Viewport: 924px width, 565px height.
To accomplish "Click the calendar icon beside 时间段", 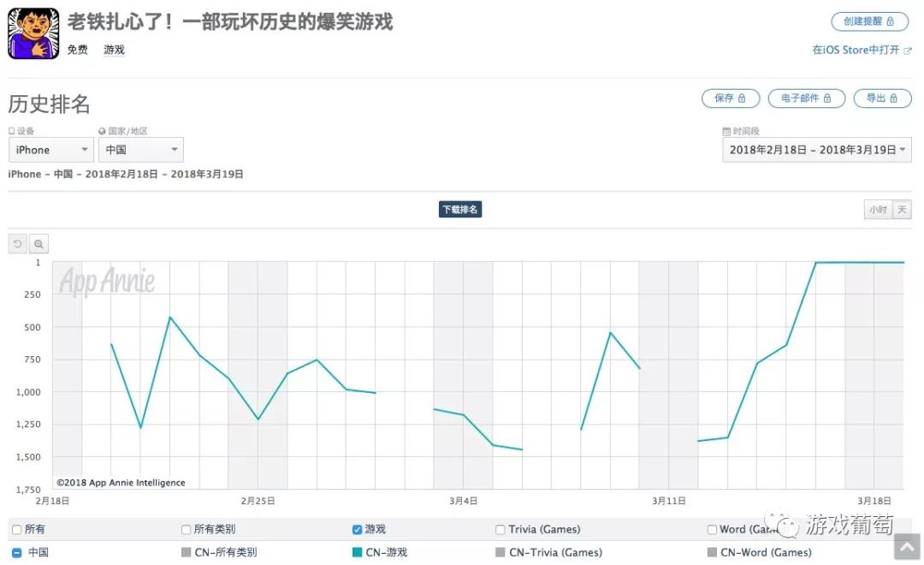I will (726, 132).
